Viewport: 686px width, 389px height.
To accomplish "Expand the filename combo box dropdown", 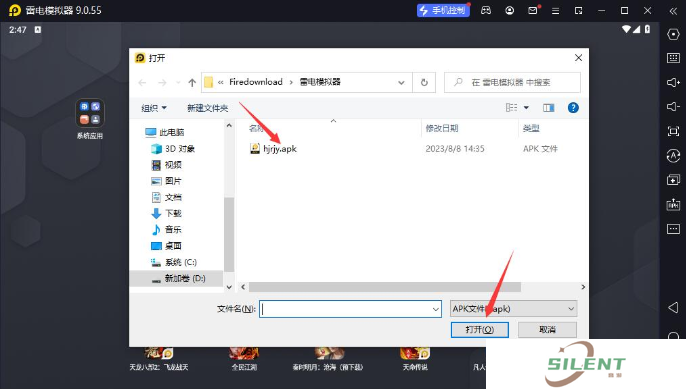I will tap(436, 309).
